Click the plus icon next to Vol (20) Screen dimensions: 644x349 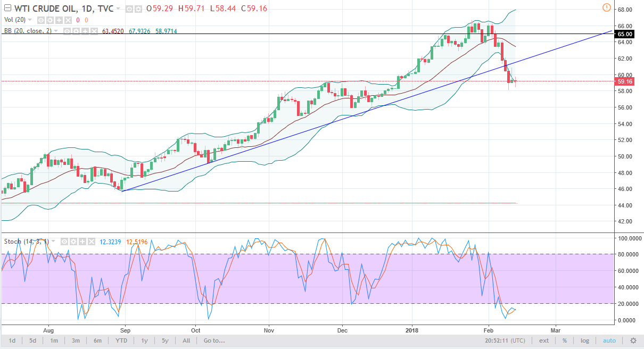(x=59, y=20)
